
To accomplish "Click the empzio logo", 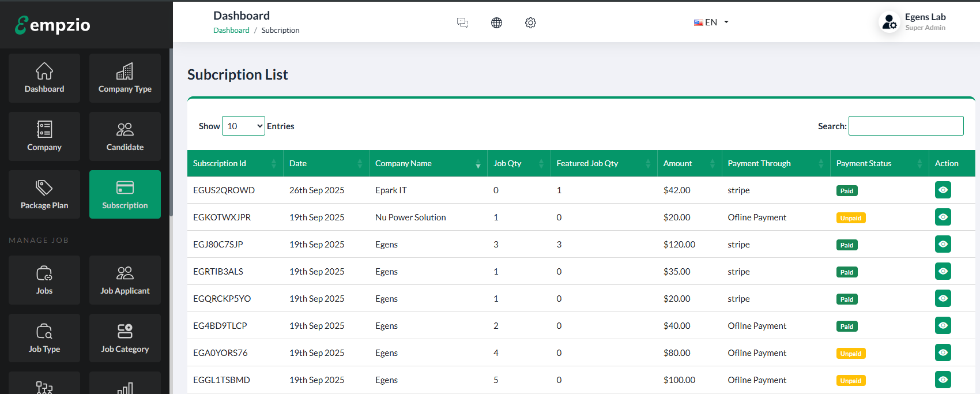I will (x=52, y=25).
